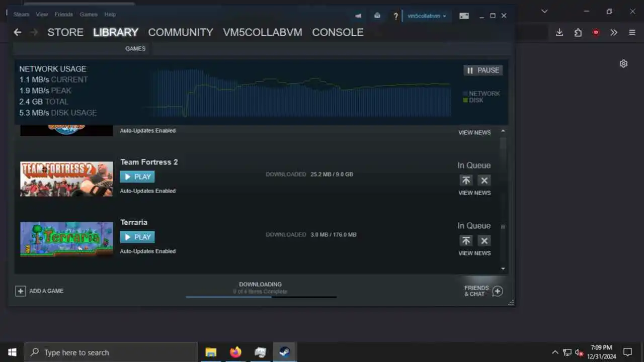Open the Games menu
Image resolution: width=644 pixels, height=362 pixels.
(89, 15)
